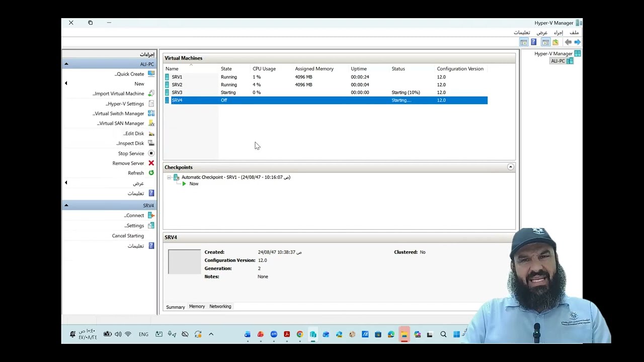
Task: Collapse the Checkpoints pane with chevron
Action: pos(510,167)
